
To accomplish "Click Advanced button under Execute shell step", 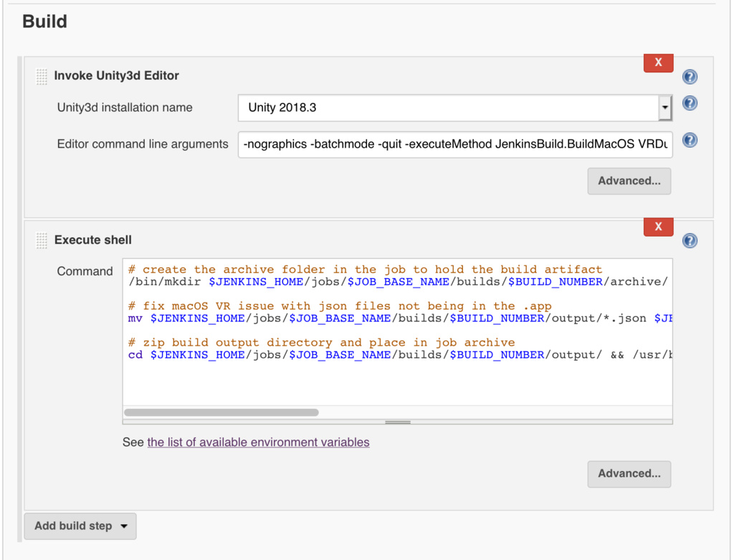I will coord(629,473).
